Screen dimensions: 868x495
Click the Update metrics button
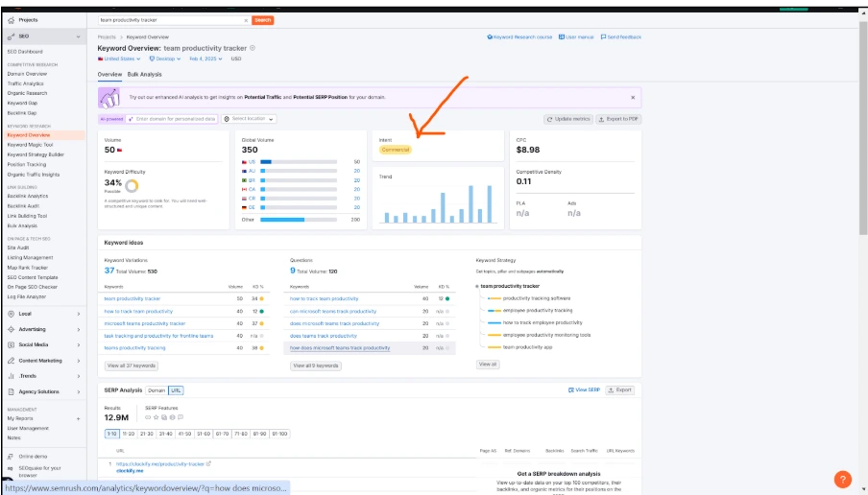click(568, 119)
